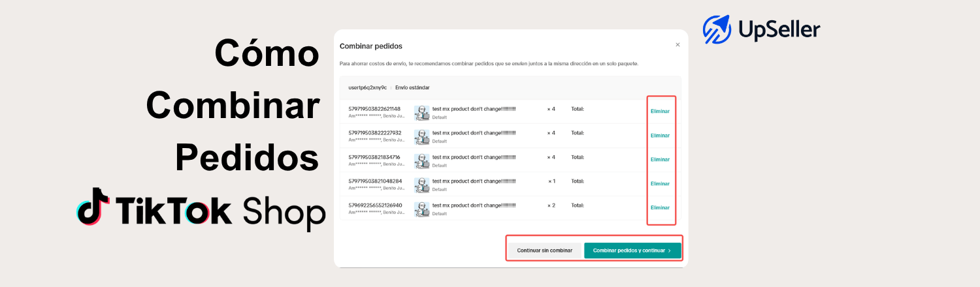Click Eliminar for order 579719503821834716
This screenshot has width=980, height=287.
pos(660,159)
